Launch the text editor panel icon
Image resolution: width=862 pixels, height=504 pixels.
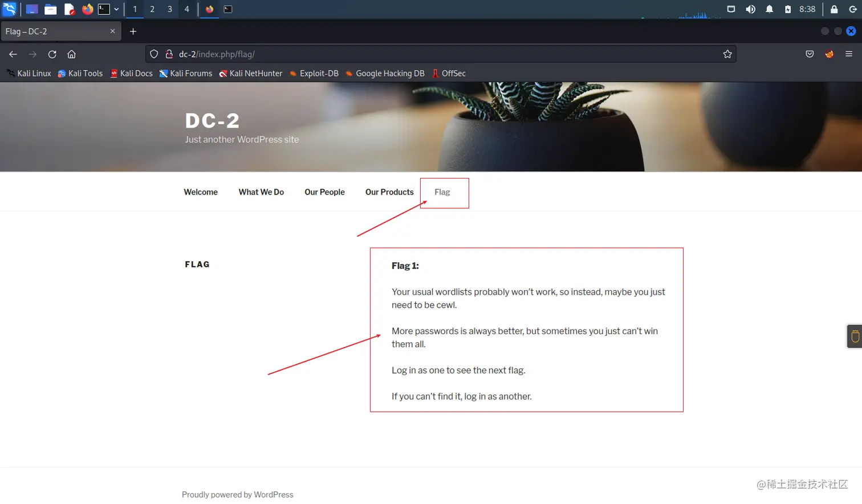pyautogui.click(x=70, y=9)
